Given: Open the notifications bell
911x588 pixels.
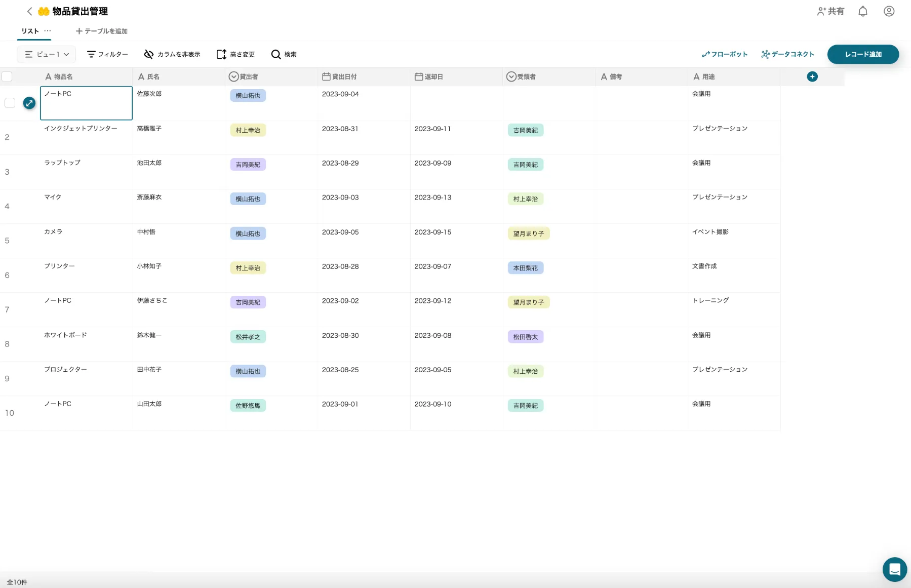Looking at the screenshot, I should point(863,11).
